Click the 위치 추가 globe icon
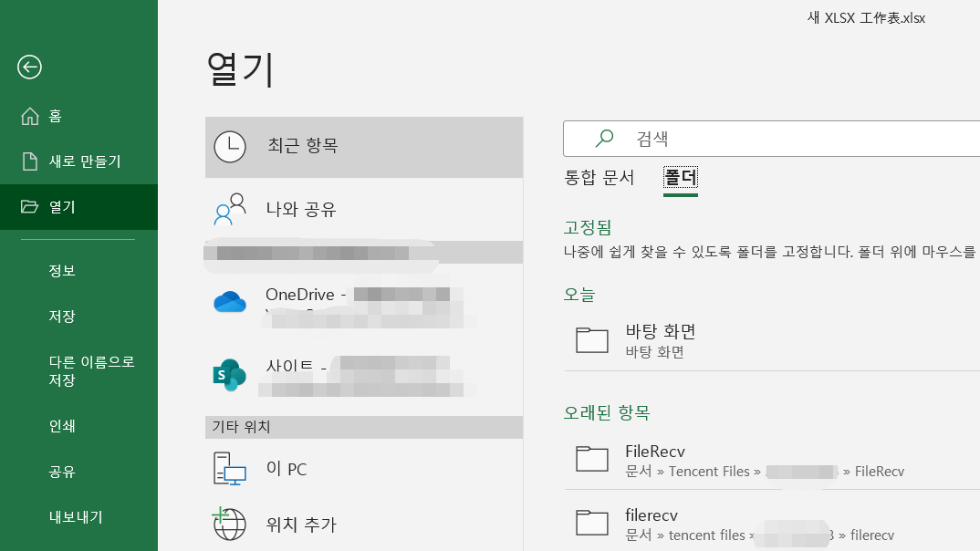 click(229, 525)
